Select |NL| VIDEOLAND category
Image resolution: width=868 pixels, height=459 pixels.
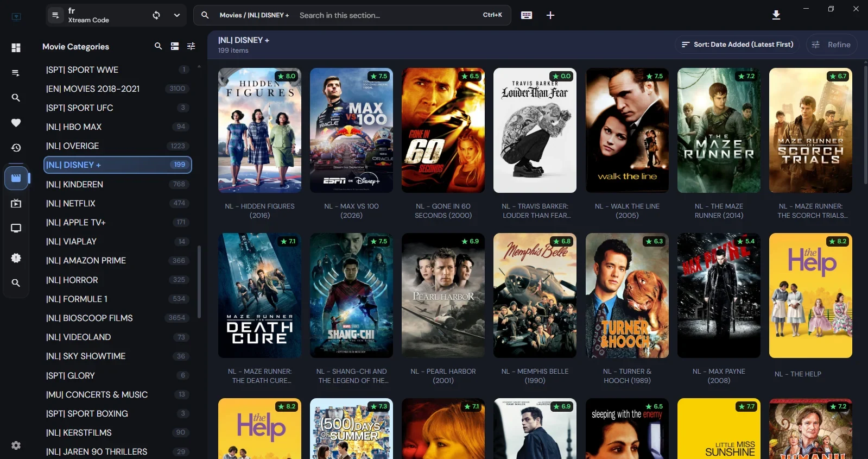coord(117,337)
